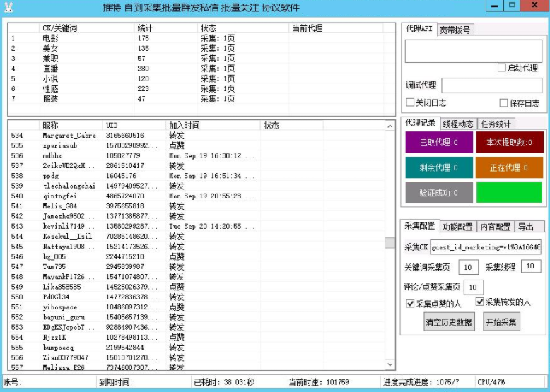The width and height of the screenshot is (550, 392).
Task: Click the 统计 column header
Action: point(166,28)
